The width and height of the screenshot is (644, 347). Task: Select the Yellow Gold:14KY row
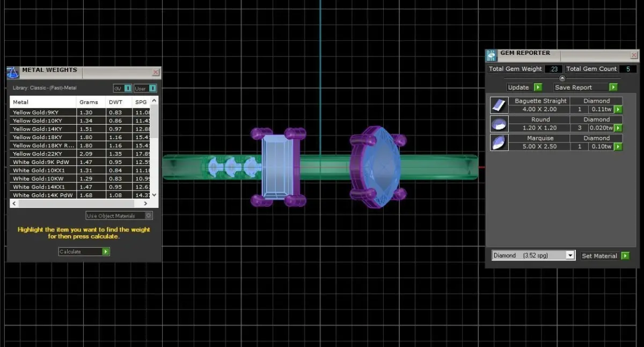[80, 129]
